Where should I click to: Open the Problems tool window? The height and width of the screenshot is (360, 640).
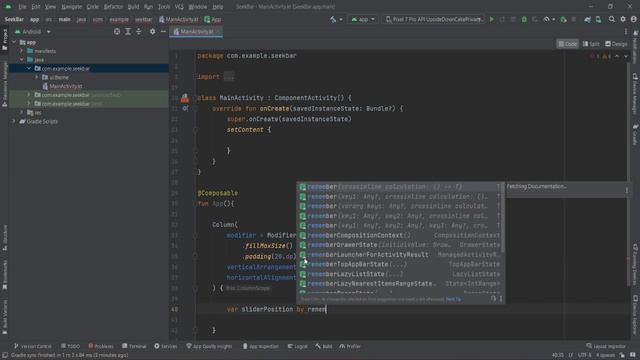click(x=101, y=346)
